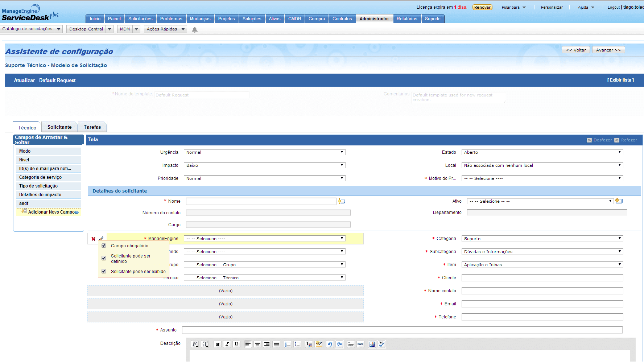
Task: Select Categoria de serviço draggable field
Action: tap(49, 177)
